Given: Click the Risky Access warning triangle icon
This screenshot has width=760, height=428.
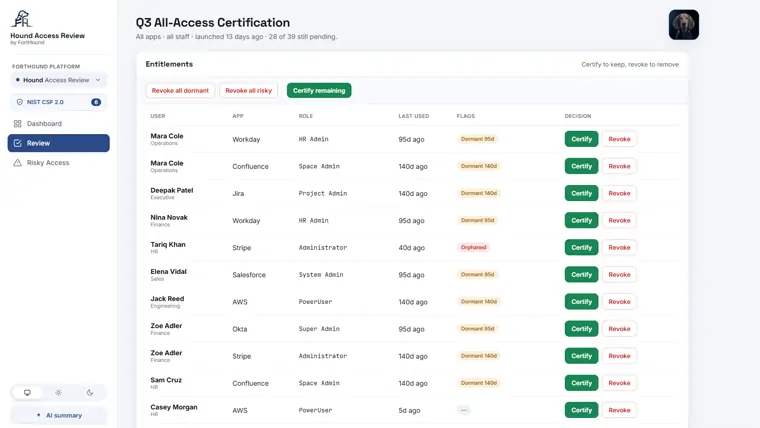Looking at the screenshot, I should [x=17, y=162].
